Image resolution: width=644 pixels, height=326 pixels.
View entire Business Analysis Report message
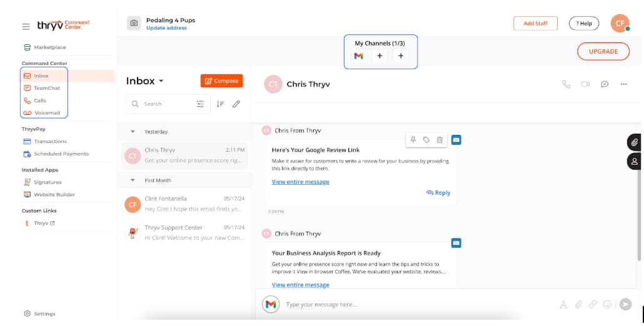(x=301, y=285)
